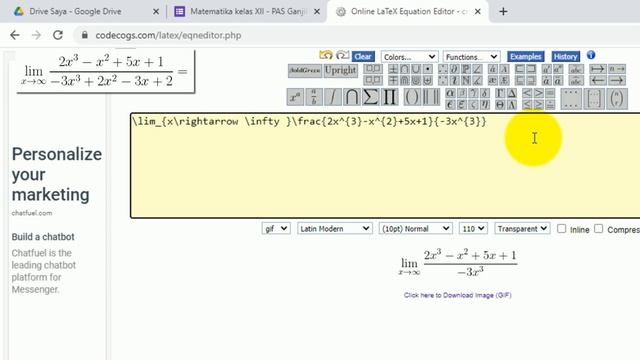Open the Transparent background dropdown

click(522, 229)
